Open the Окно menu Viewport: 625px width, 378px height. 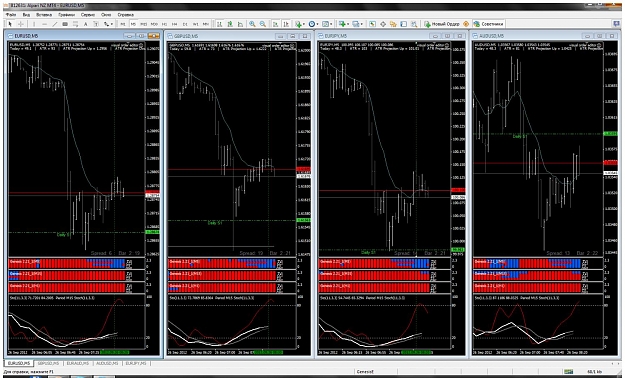(x=106, y=14)
